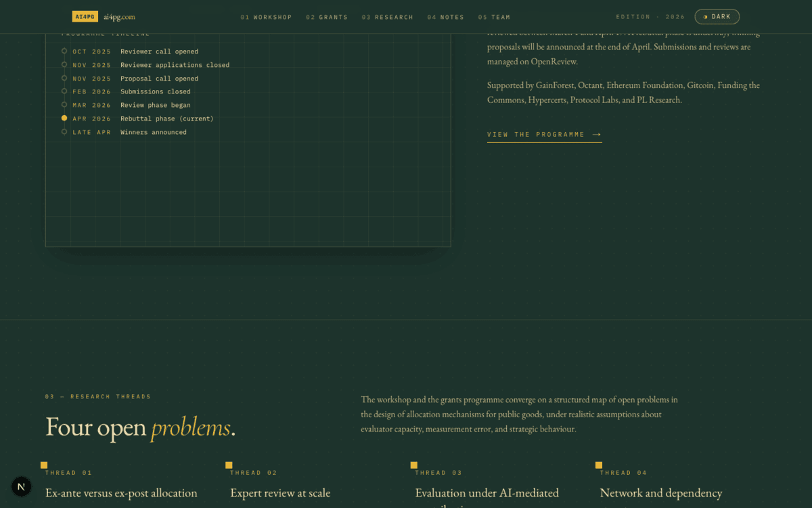Follow the View the Programme link

544,135
